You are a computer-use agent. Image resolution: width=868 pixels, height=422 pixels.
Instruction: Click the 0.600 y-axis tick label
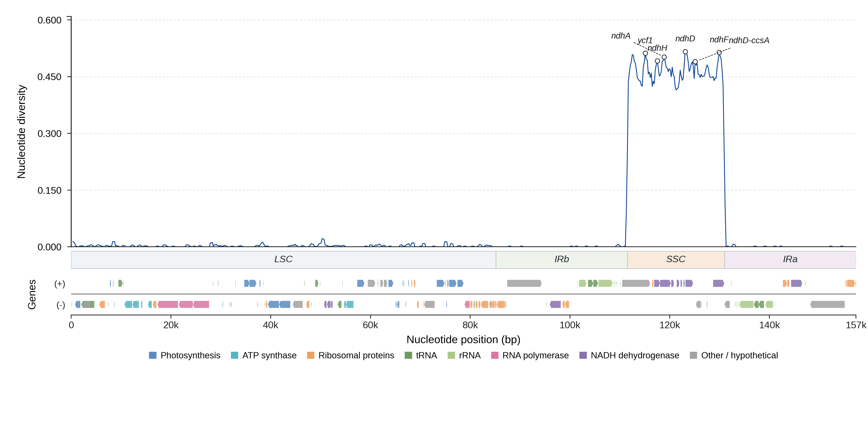[50, 20]
